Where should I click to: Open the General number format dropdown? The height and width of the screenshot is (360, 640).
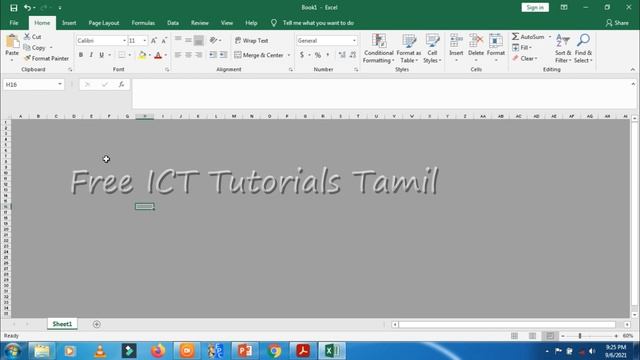[354, 41]
